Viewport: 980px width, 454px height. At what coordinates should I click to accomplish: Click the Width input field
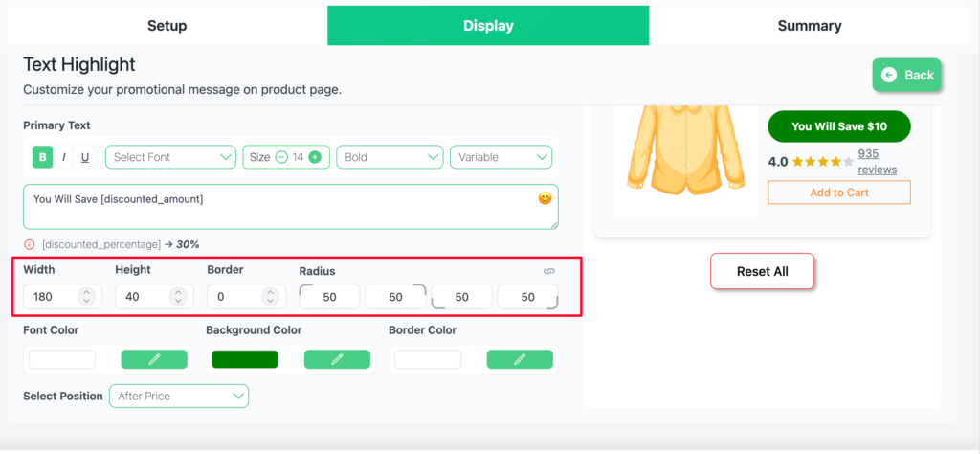62,296
